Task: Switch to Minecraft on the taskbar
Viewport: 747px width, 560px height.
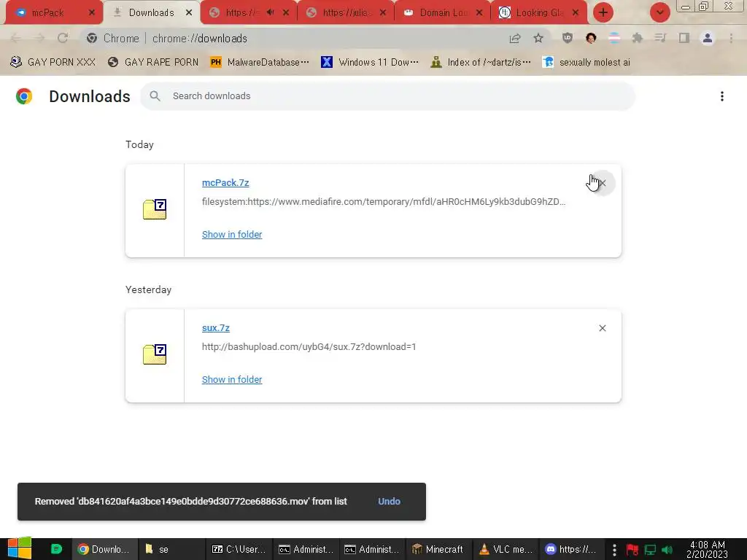Action: click(438, 549)
